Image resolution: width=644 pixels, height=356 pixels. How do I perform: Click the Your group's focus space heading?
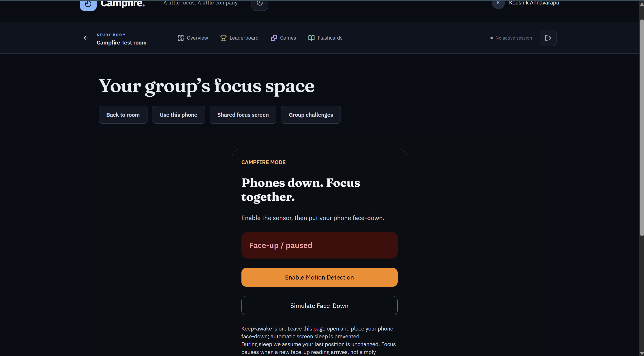click(207, 86)
